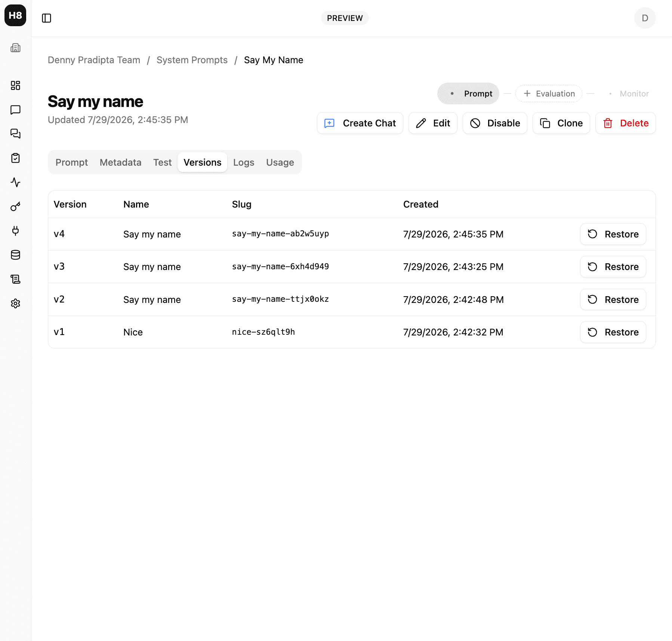
Task: Open the single chat bubble sidebar icon
Action: click(x=15, y=110)
